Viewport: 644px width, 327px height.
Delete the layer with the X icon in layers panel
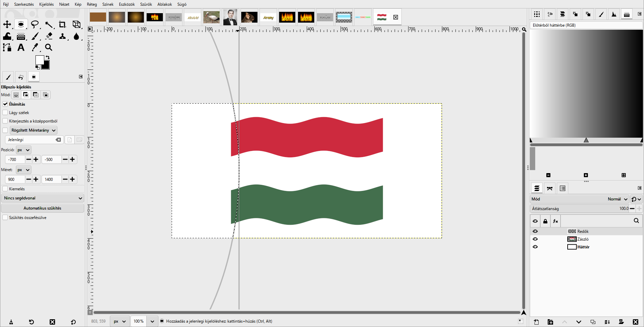tap(636, 322)
